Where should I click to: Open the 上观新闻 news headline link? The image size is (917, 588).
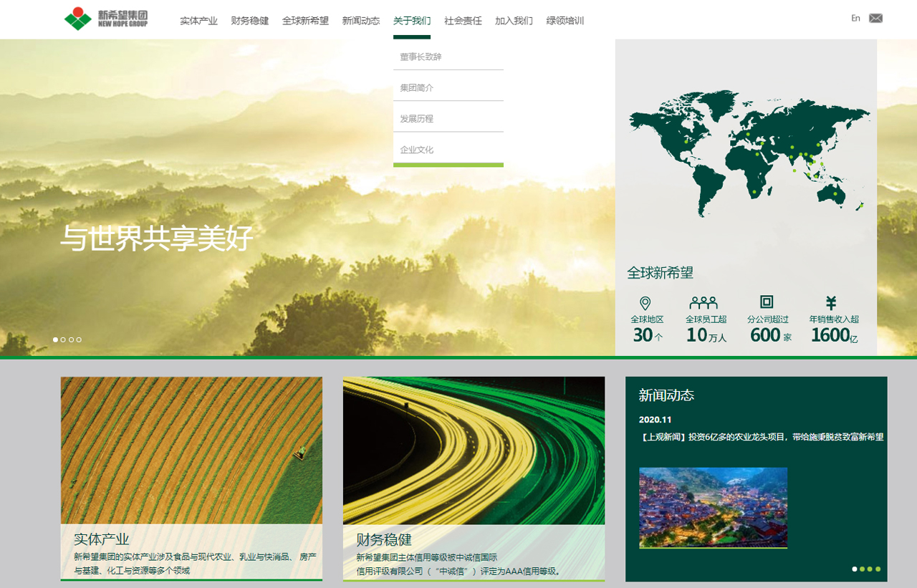pos(761,437)
